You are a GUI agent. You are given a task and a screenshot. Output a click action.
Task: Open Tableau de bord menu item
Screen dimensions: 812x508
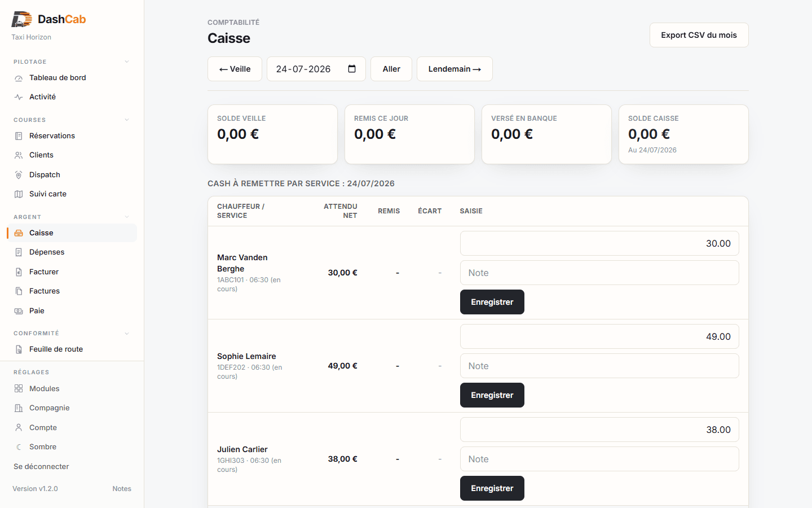[x=72, y=78]
